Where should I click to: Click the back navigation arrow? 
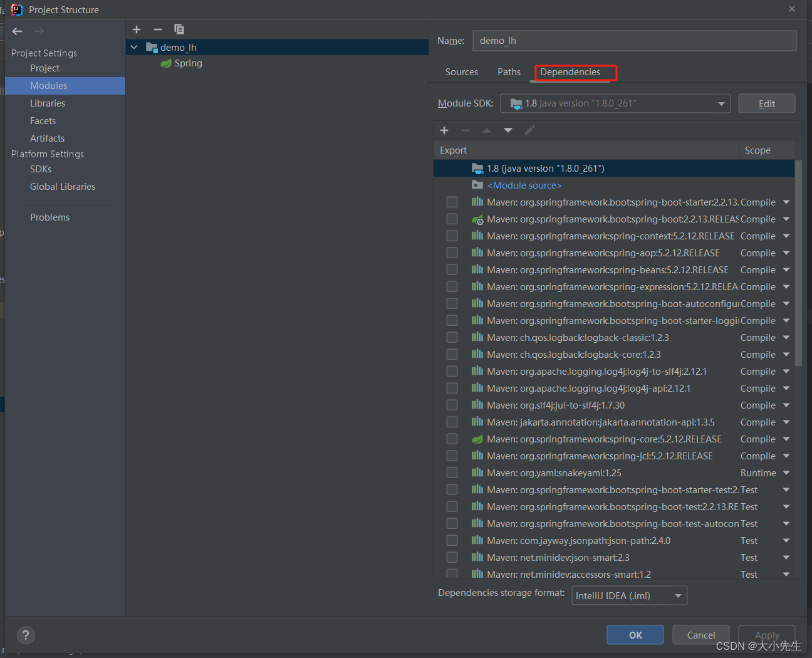18,31
